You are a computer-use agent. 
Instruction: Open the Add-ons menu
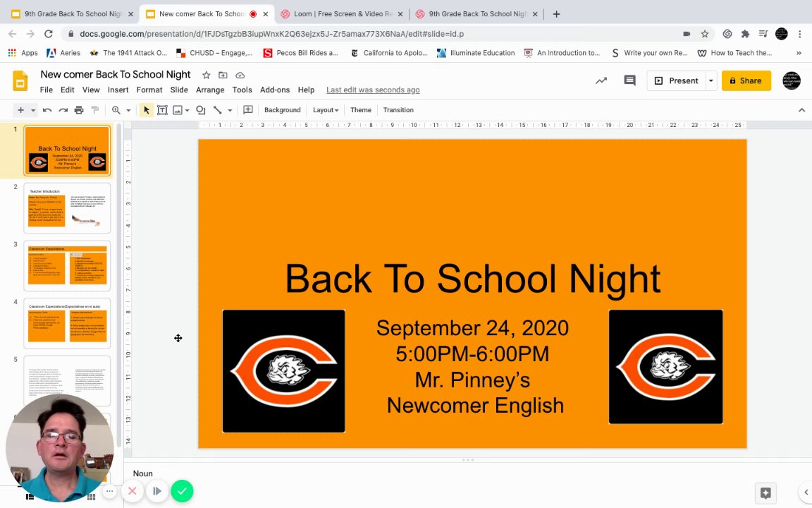[x=275, y=90]
